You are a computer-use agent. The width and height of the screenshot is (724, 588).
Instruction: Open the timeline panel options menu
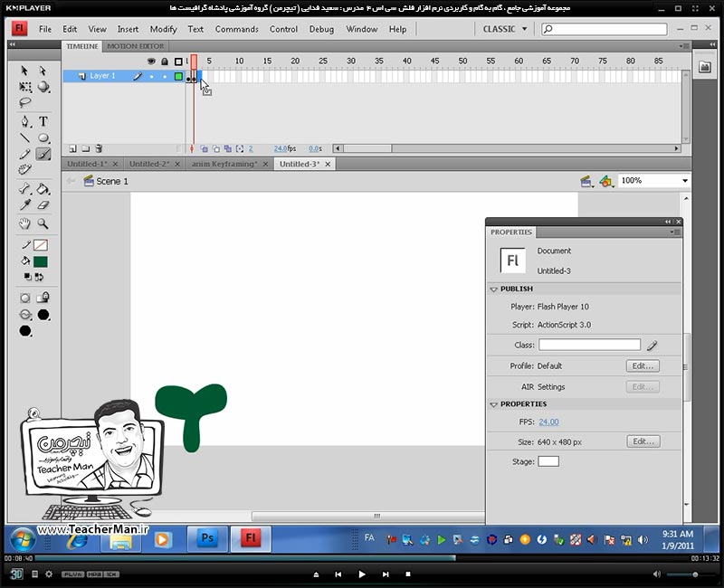(x=684, y=46)
